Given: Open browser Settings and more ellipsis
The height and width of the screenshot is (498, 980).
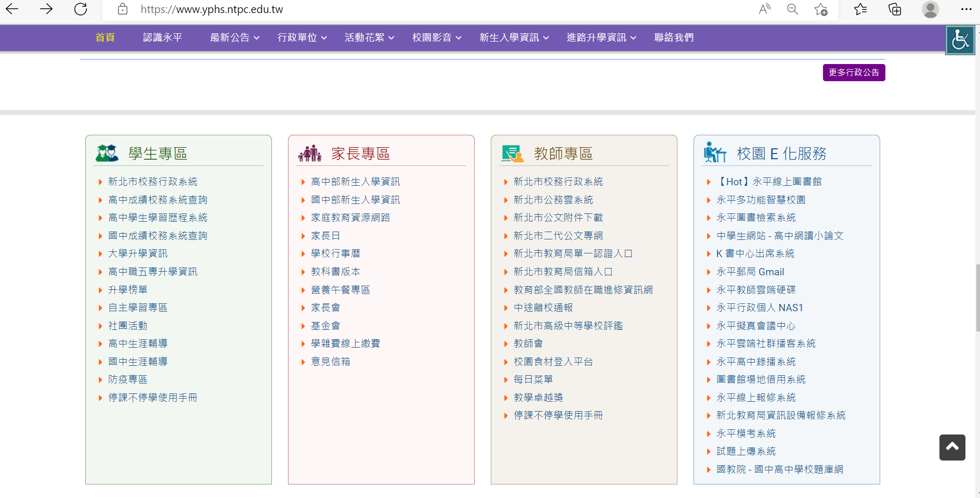Looking at the screenshot, I should pyautogui.click(x=966, y=9).
